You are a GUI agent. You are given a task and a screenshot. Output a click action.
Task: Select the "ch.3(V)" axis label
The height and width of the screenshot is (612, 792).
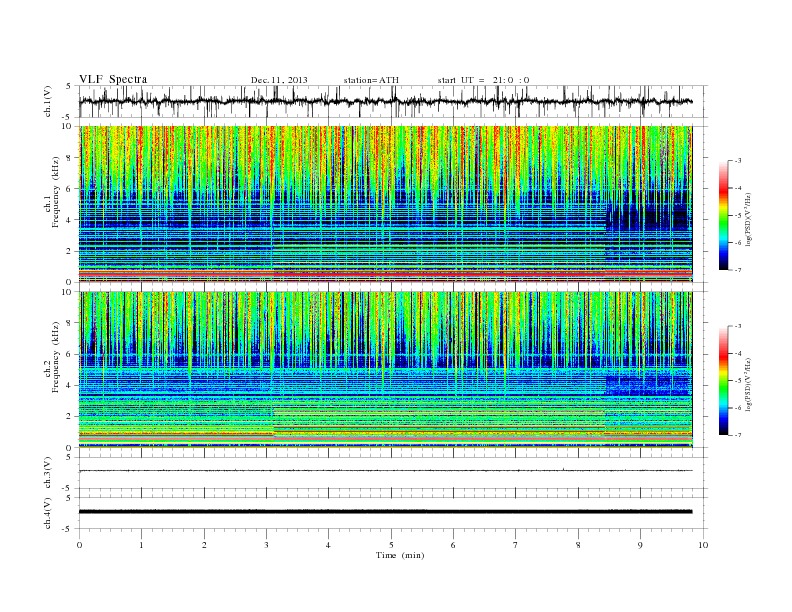[48, 473]
